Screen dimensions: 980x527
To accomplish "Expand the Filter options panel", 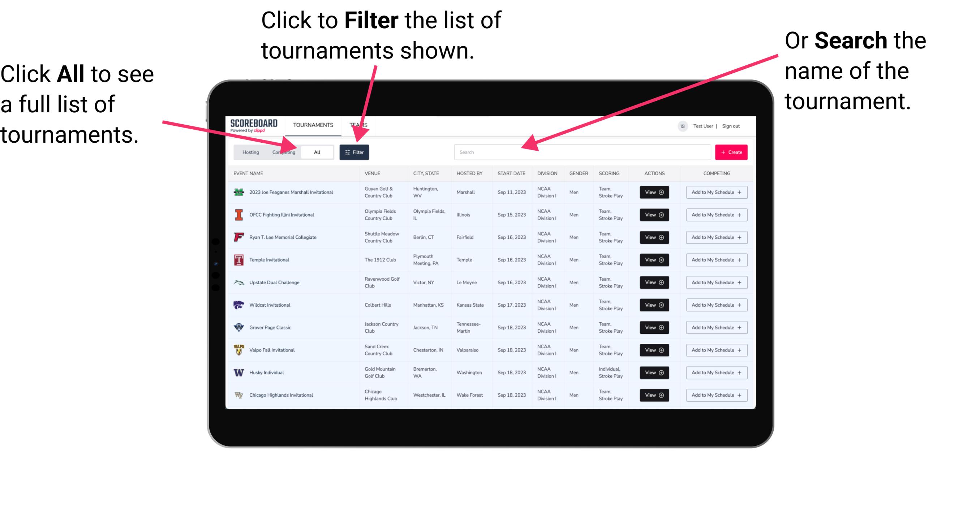I will 354,152.
